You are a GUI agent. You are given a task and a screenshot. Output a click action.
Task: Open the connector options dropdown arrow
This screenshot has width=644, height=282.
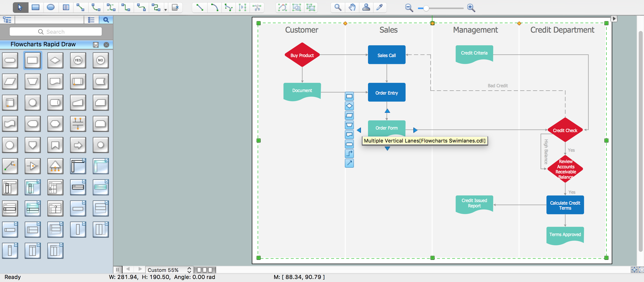tap(166, 10)
